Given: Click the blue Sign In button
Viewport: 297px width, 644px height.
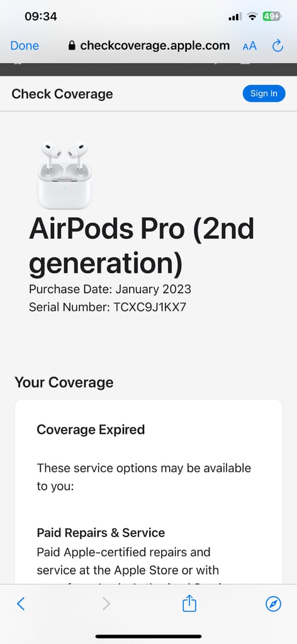Looking at the screenshot, I should click(x=264, y=94).
